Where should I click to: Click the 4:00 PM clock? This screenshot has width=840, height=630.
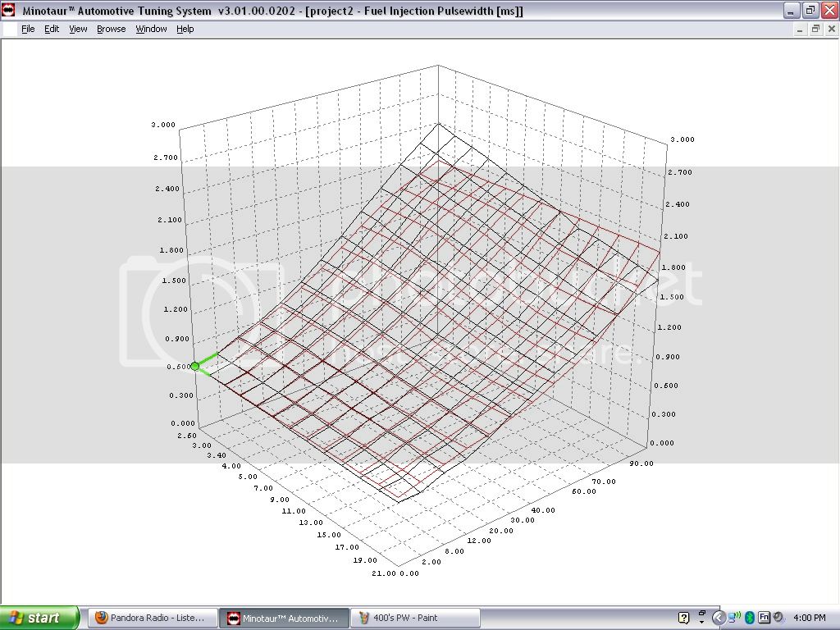tap(810, 618)
